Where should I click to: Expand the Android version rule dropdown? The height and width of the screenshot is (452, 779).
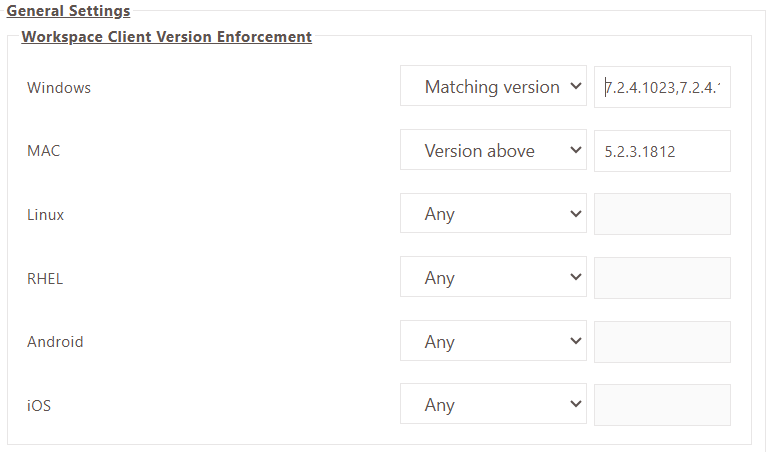(493, 341)
